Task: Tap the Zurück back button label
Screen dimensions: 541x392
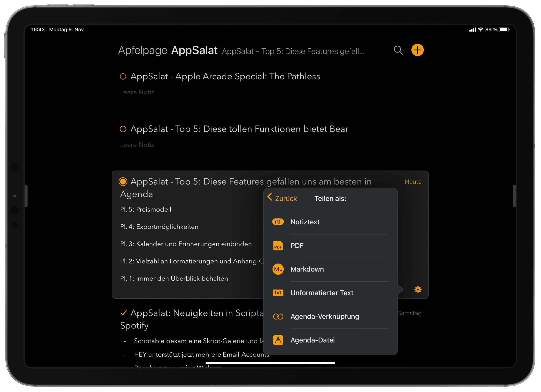Action: (286, 198)
